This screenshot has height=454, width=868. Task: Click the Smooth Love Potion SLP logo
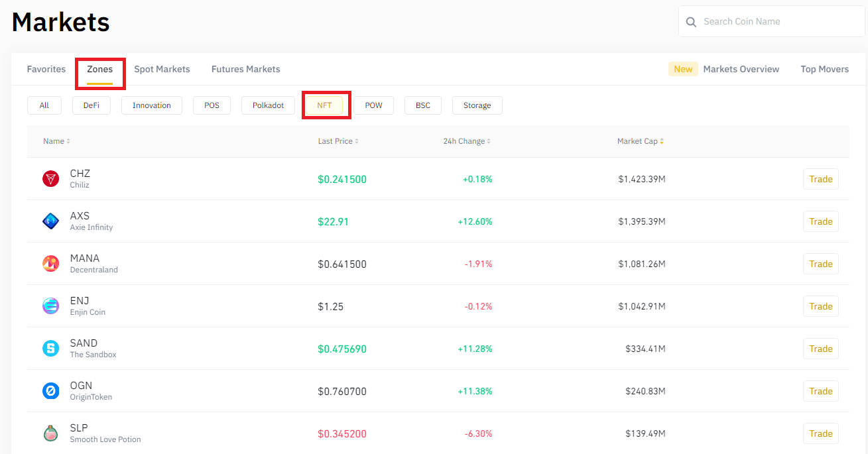point(50,433)
